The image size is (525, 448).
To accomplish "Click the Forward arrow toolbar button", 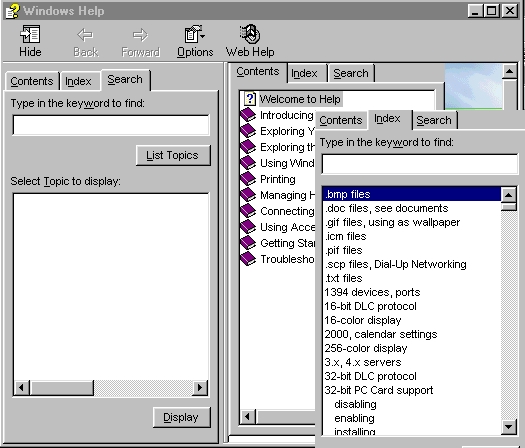I will (140, 41).
